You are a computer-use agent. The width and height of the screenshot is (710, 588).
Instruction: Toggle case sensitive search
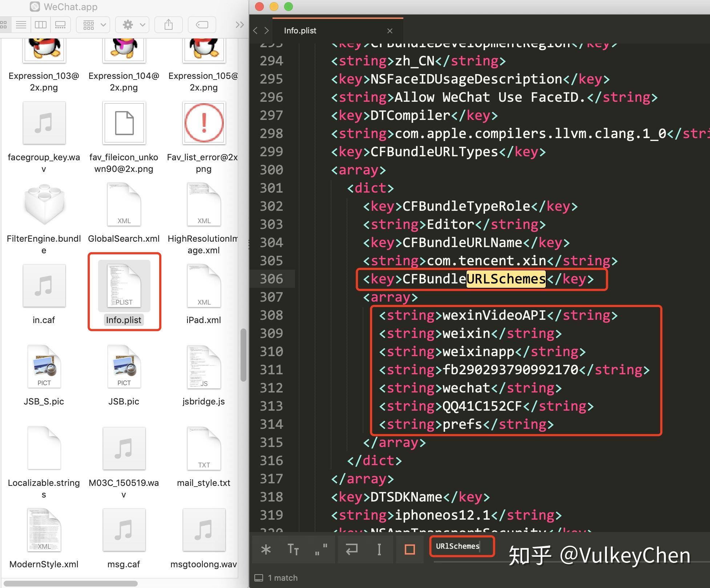click(293, 549)
